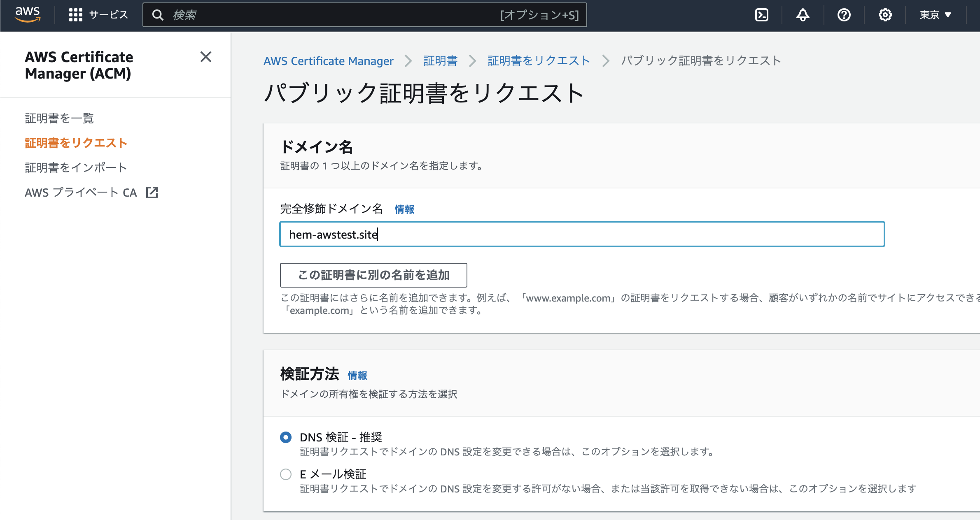Click the magnifier search icon

158,15
